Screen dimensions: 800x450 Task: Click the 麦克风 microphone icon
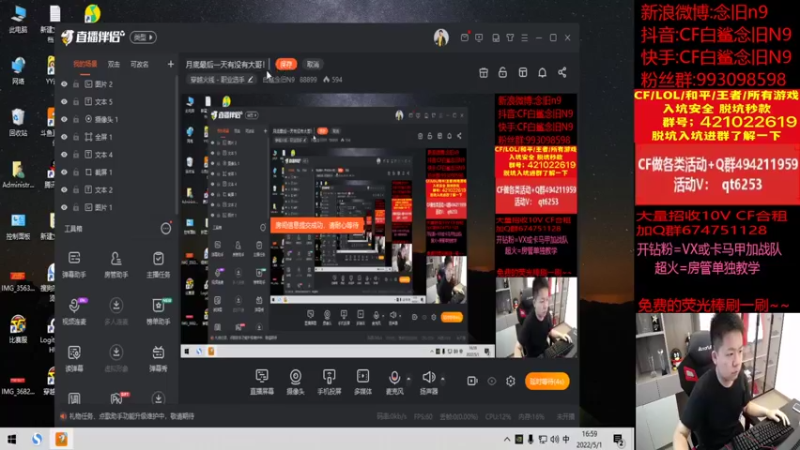coord(394,378)
